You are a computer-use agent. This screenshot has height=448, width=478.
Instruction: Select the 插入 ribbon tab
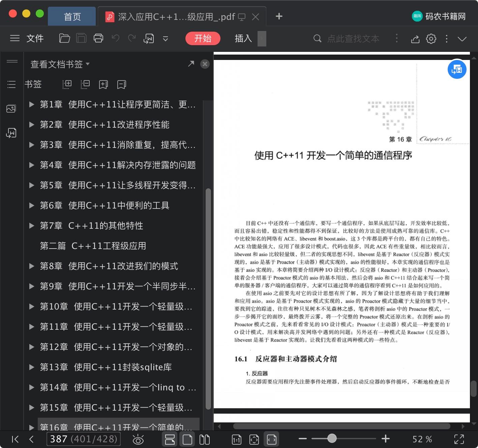[x=243, y=38]
